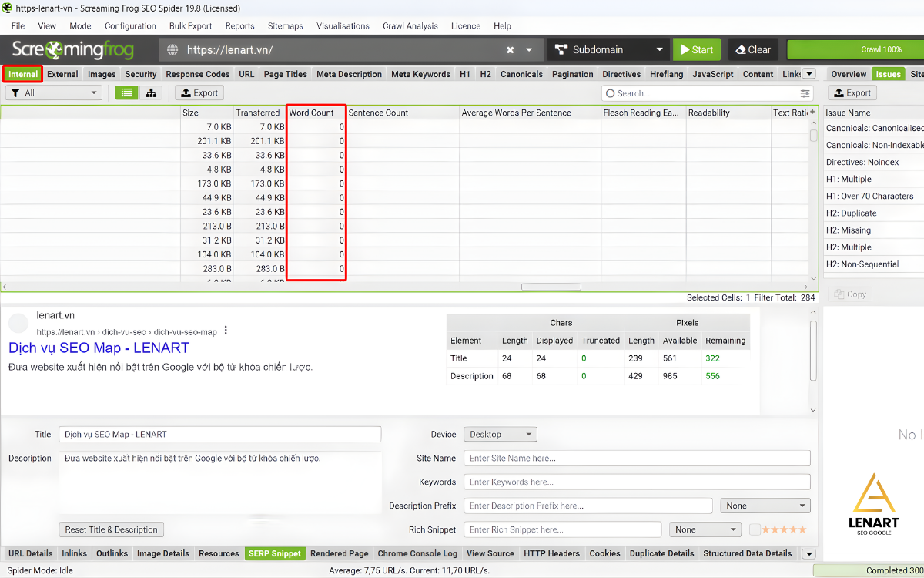Image resolution: width=924 pixels, height=578 pixels.
Task: Switch to list view icon
Action: (127, 93)
